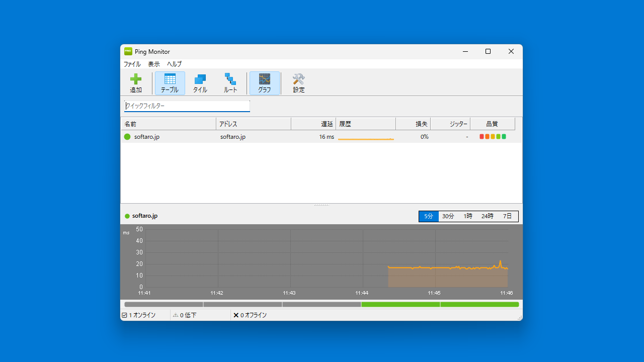Select the 5分 time range toggle
The height and width of the screenshot is (362, 644).
click(x=428, y=216)
